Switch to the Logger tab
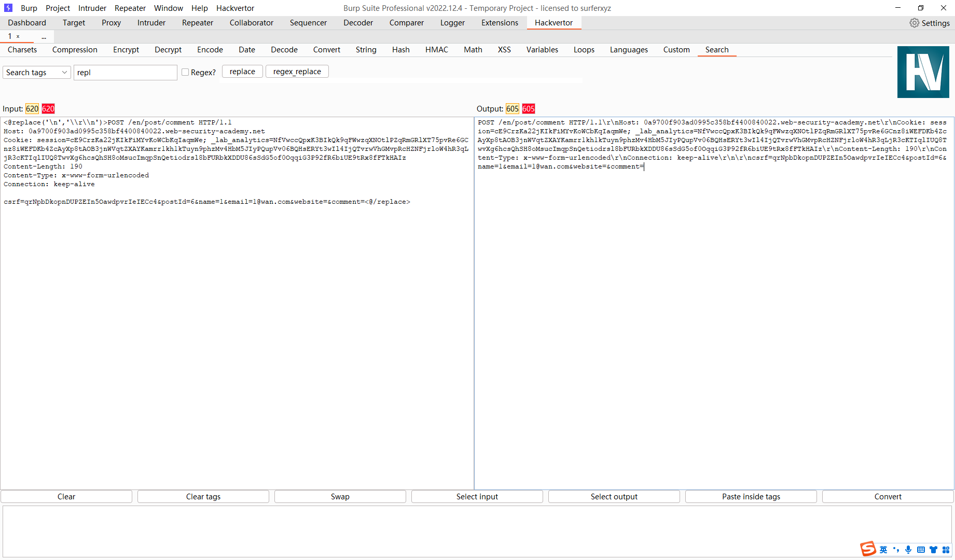Image resolution: width=955 pixels, height=560 pixels. (x=452, y=23)
